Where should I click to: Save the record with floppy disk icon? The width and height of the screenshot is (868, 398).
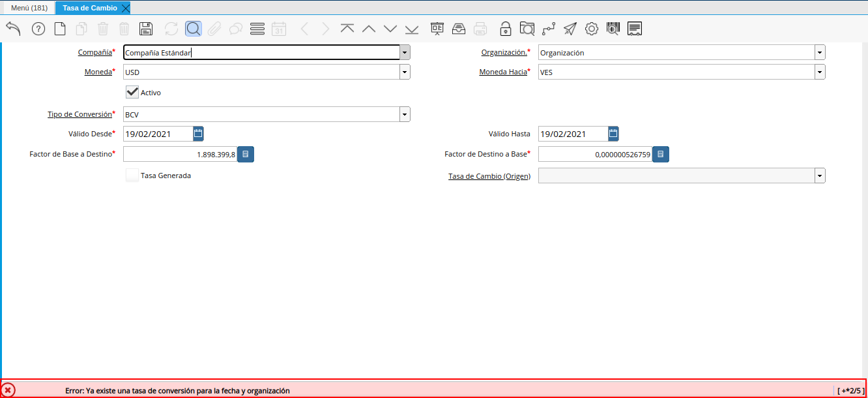point(146,29)
